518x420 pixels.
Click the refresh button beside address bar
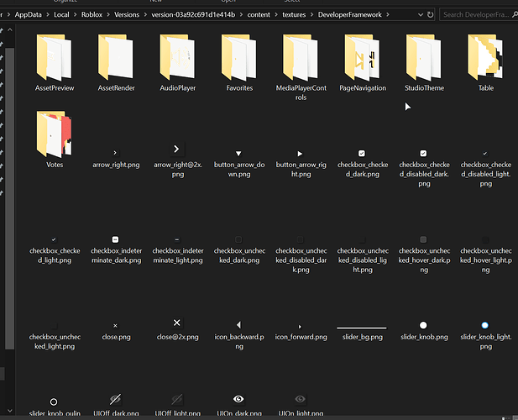[430, 15]
